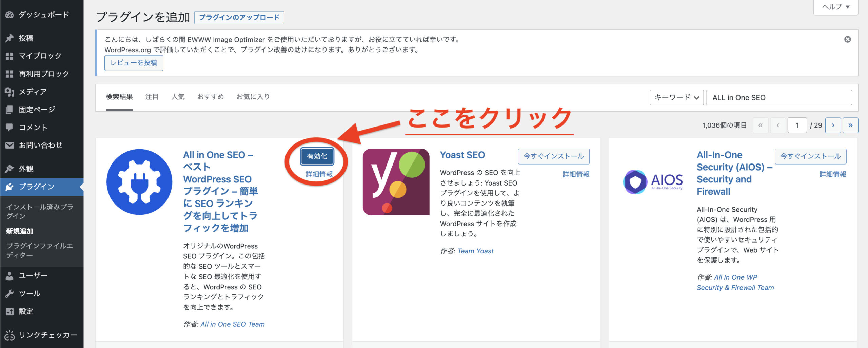Open 詳細情報 for All-In-One Security
868x348 pixels.
pos(833,174)
